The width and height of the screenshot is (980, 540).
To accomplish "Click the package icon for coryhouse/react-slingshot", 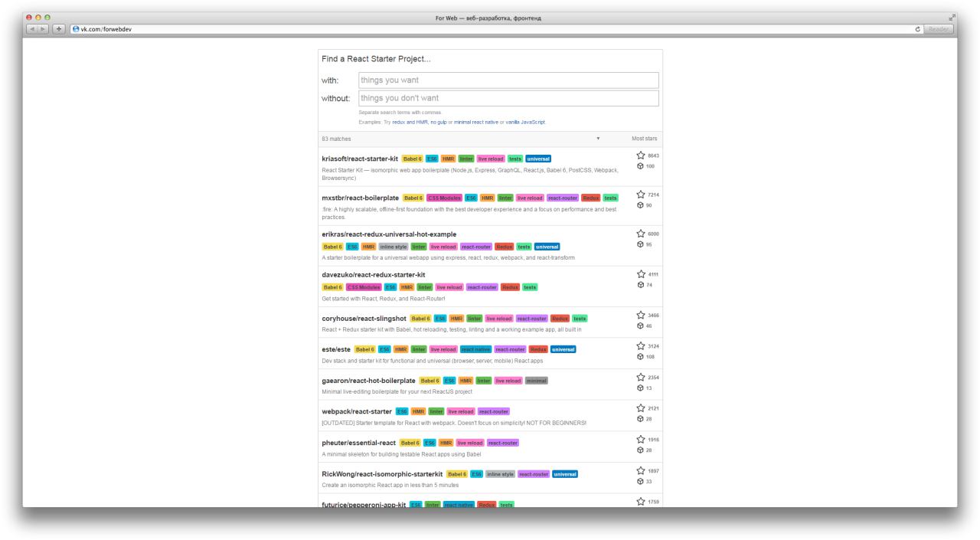I will (641, 326).
